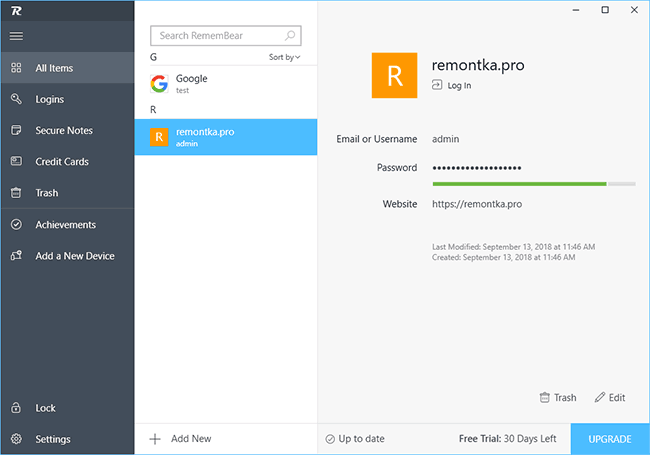Open the Achievements page
The width and height of the screenshot is (650, 455).
pos(67,224)
